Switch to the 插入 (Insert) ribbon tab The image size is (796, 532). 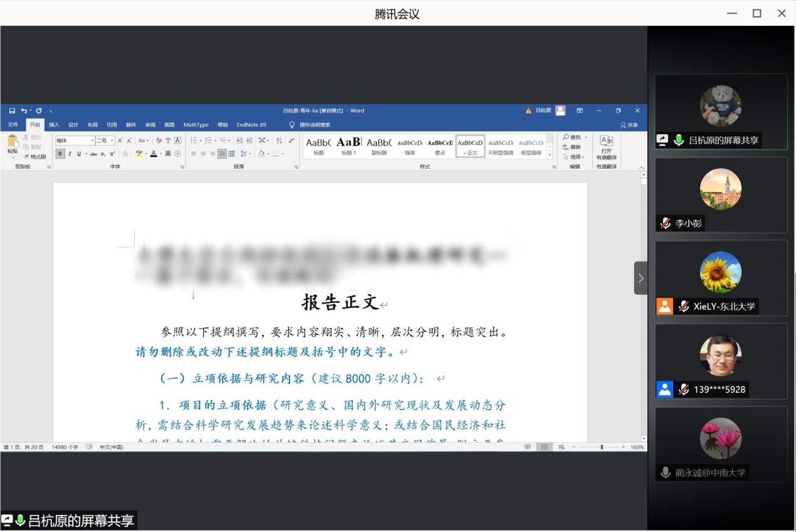(x=54, y=125)
